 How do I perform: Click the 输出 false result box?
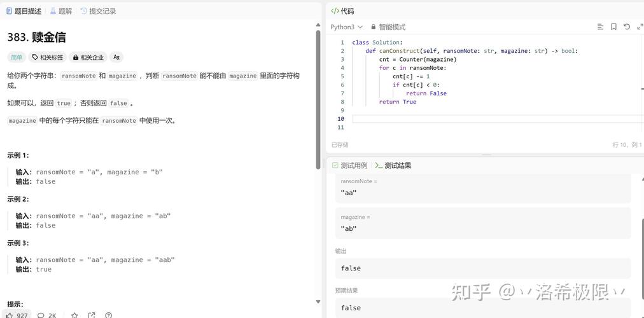pyautogui.click(x=483, y=268)
